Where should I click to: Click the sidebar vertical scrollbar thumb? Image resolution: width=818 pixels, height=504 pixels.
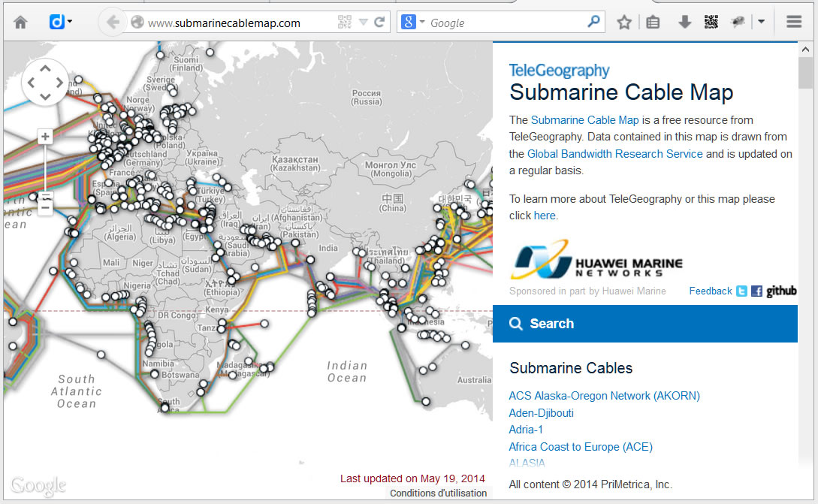(x=805, y=73)
